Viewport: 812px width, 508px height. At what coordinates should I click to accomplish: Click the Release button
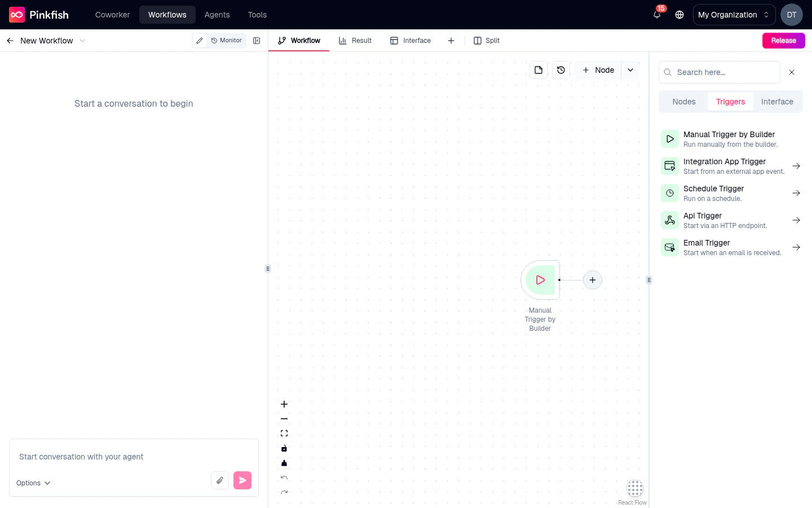pos(783,41)
